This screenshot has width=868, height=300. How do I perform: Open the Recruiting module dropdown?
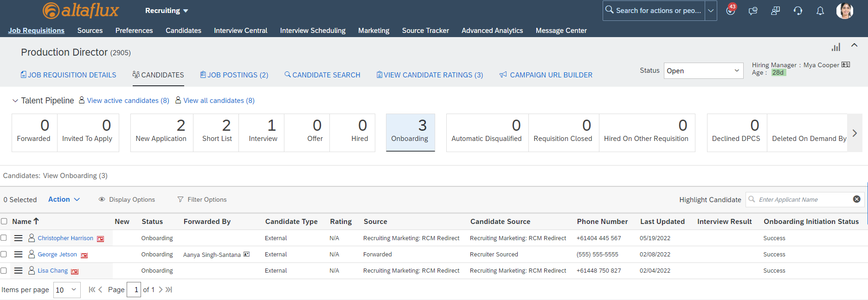click(x=167, y=10)
